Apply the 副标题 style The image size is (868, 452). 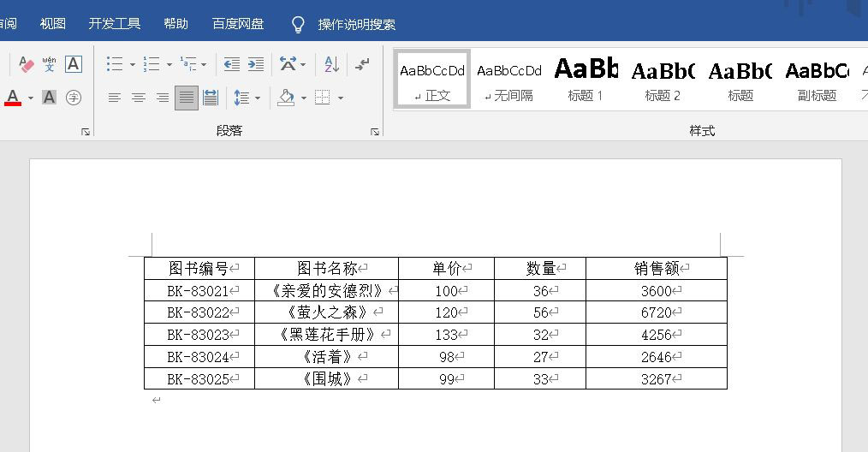point(817,80)
